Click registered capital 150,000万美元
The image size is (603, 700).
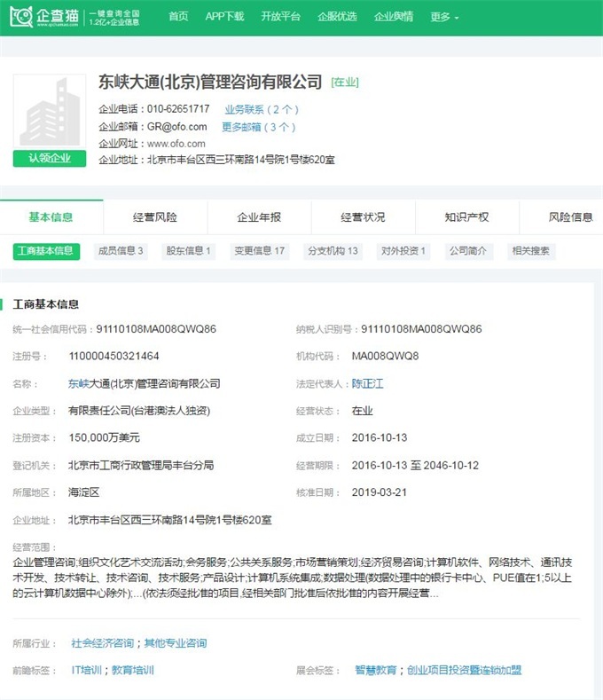[104, 437]
